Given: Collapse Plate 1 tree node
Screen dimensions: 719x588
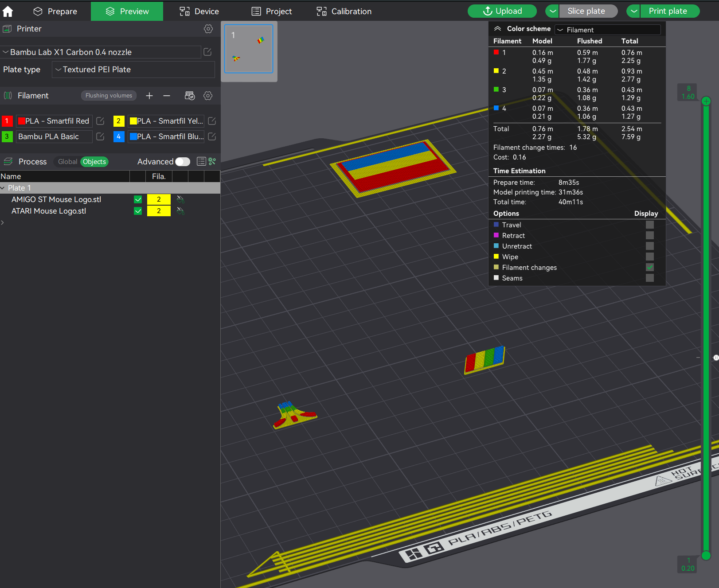Looking at the screenshot, I should click(3, 188).
